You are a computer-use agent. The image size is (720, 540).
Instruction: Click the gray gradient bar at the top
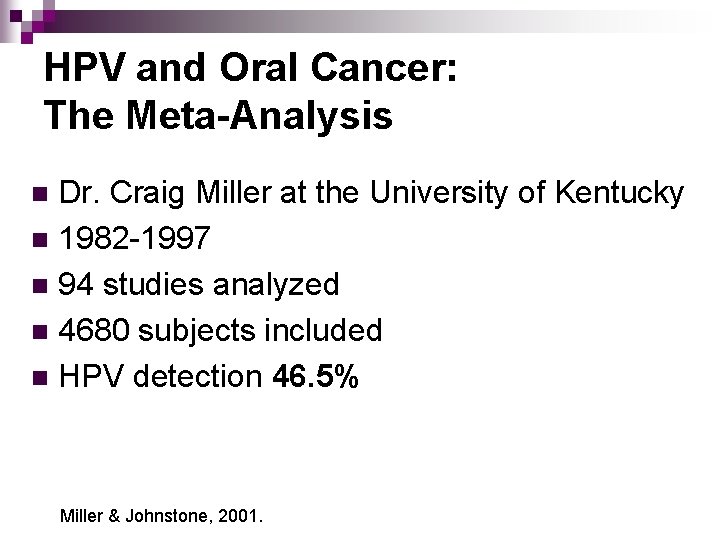click(x=400, y=20)
